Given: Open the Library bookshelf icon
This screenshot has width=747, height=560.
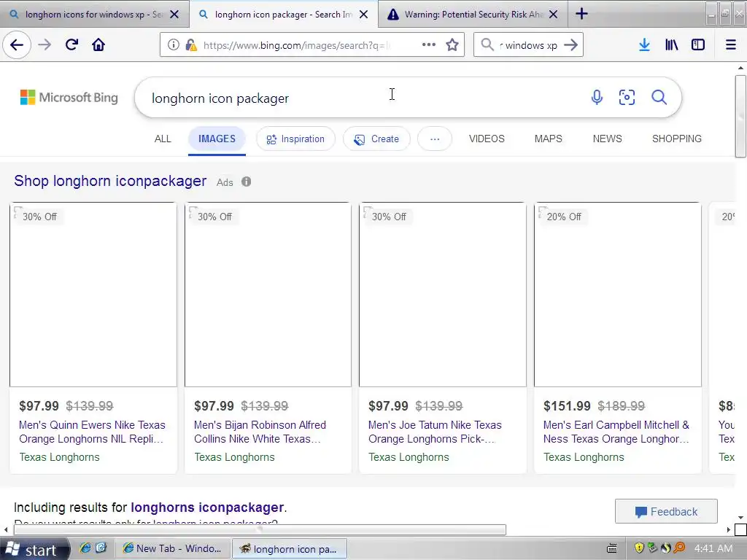Looking at the screenshot, I should [x=671, y=44].
